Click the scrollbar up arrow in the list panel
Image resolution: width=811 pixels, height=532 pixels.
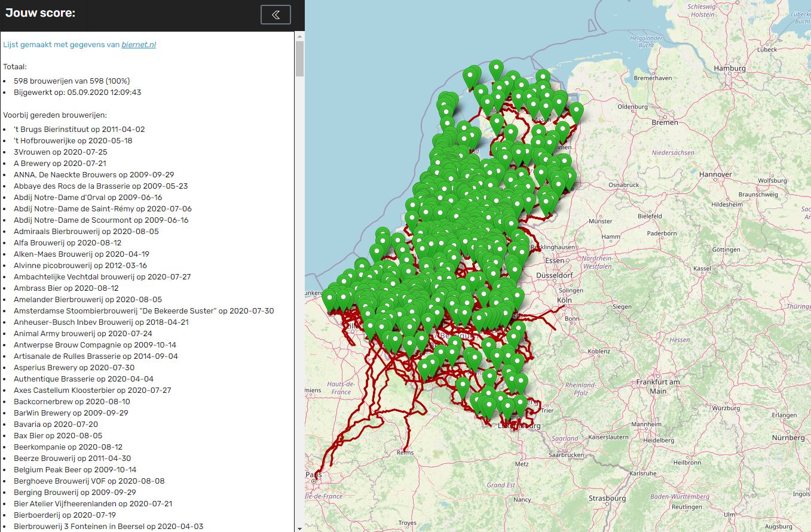[x=300, y=36]
